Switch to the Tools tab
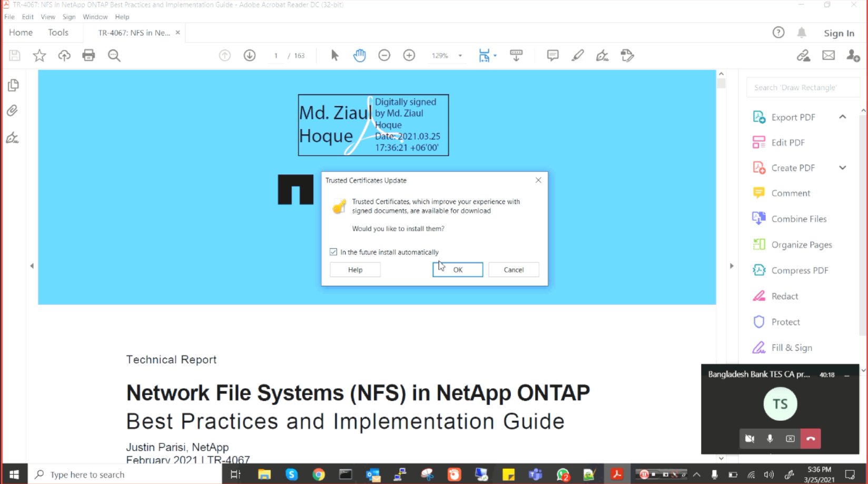Viewport: 868px width, 484px height. [58, 33]
